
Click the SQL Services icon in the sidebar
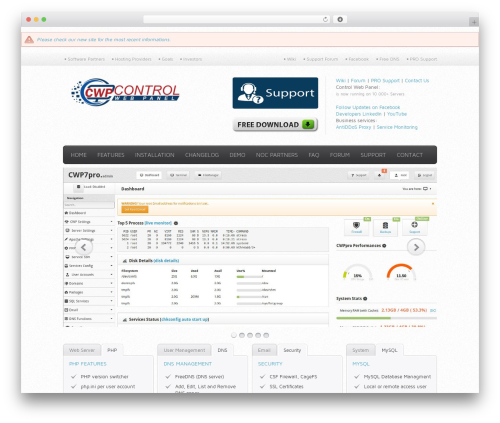coord(66,301)
